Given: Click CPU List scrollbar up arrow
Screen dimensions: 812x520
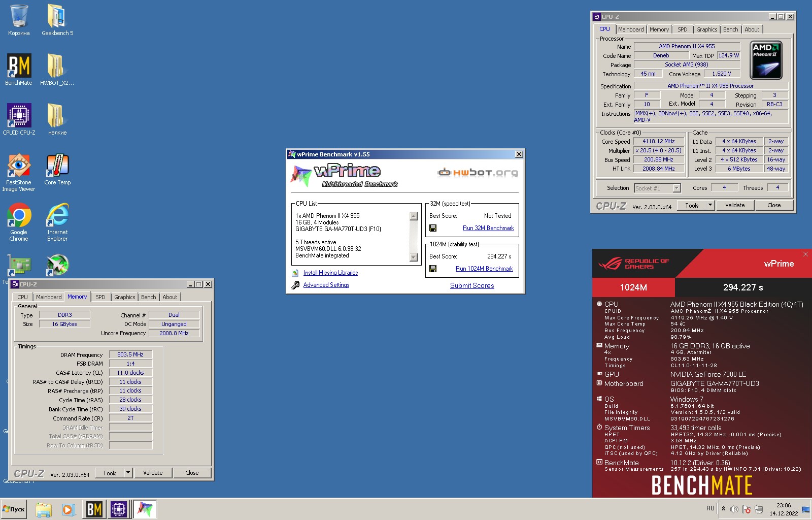Looking at the screenshot, I should click(414, 216).
